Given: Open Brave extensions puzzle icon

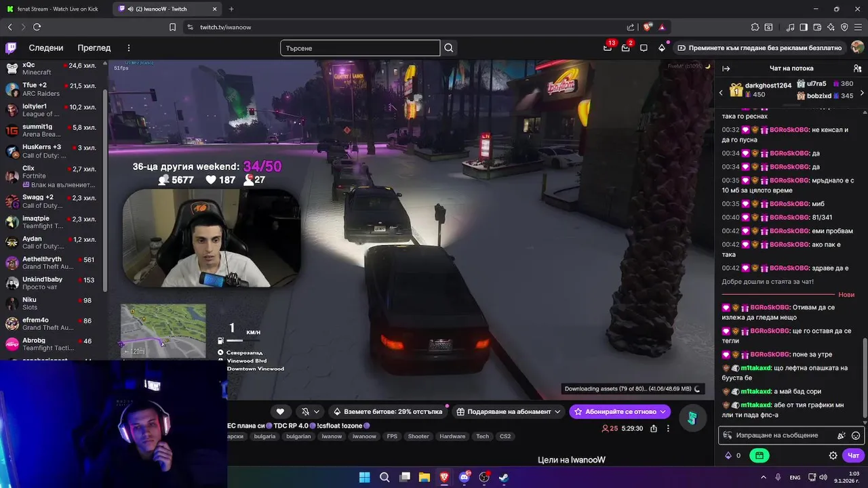Looking at the screenshot, I should click(755, 27).
